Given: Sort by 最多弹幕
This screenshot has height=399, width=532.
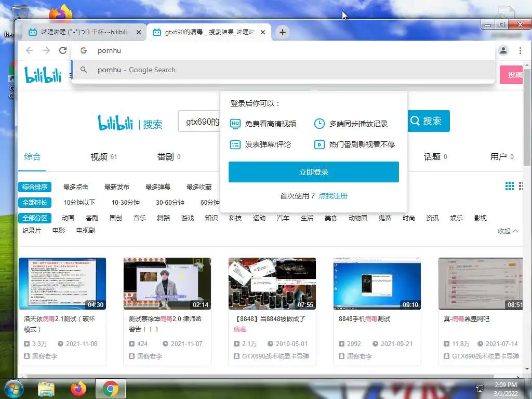Looking at the screenshot, I should tap(158, 187).
